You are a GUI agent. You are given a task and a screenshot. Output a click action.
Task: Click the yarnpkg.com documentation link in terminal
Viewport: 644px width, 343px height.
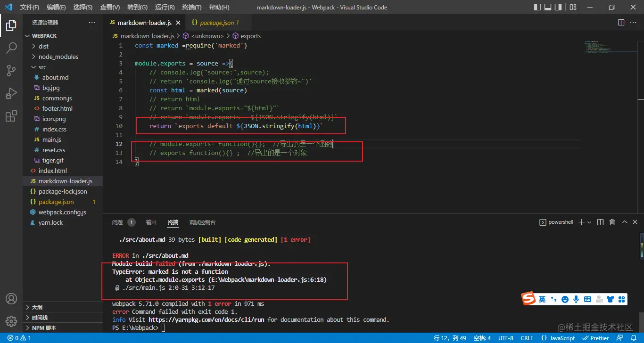(x=206, y=319)
